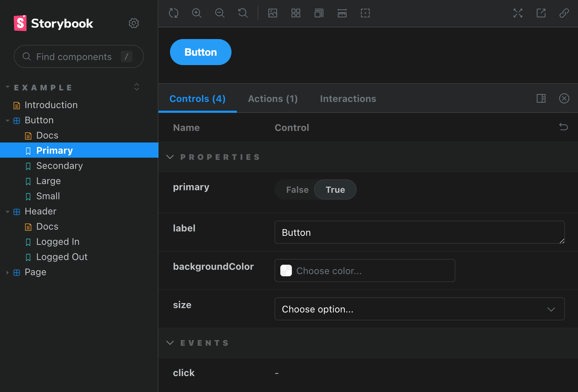This screenshot has height=392, width=578.
Task: Open the backgroundColor color swatch
Action: click(286, 270)
